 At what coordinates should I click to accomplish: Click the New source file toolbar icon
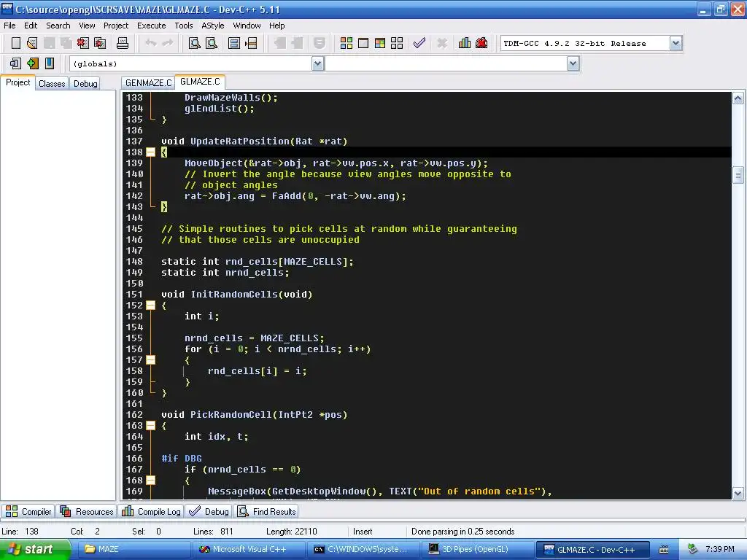pyautogui.click(x=16, y=43)
